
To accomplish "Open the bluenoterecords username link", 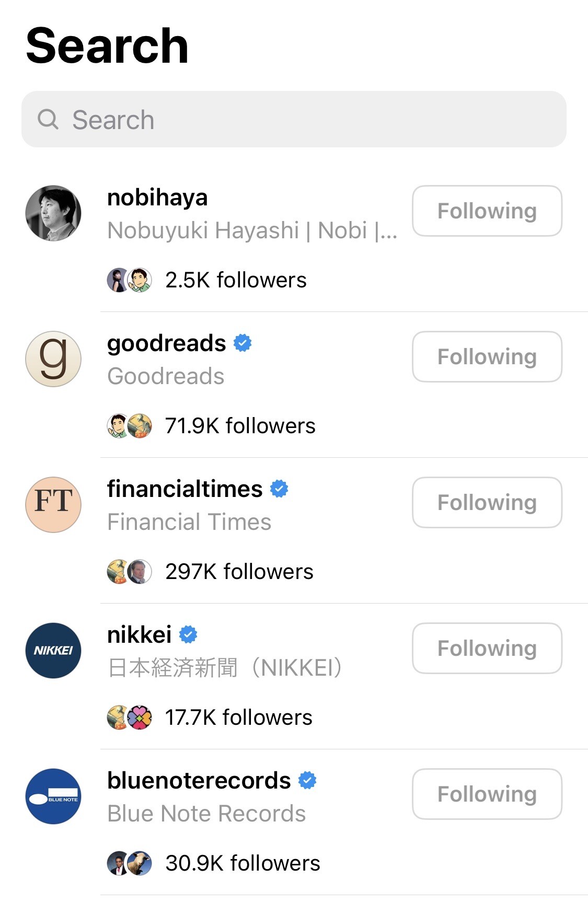I will 199,781.
